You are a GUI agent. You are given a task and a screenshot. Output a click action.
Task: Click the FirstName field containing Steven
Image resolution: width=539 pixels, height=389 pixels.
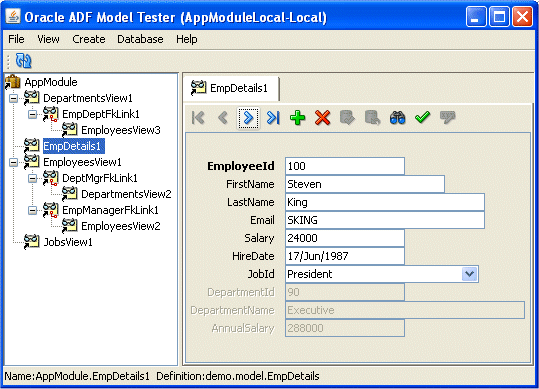[x=365, y=184]
